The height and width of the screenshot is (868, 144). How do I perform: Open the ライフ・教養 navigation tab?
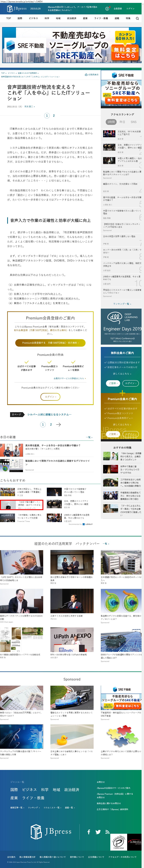coord(101,19)
